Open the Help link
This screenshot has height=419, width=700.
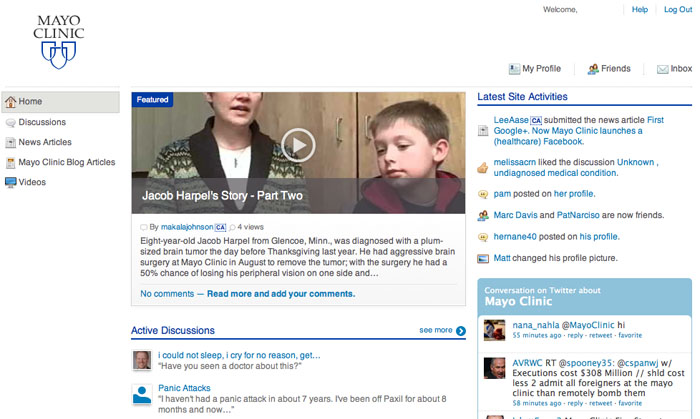[639, 9]
